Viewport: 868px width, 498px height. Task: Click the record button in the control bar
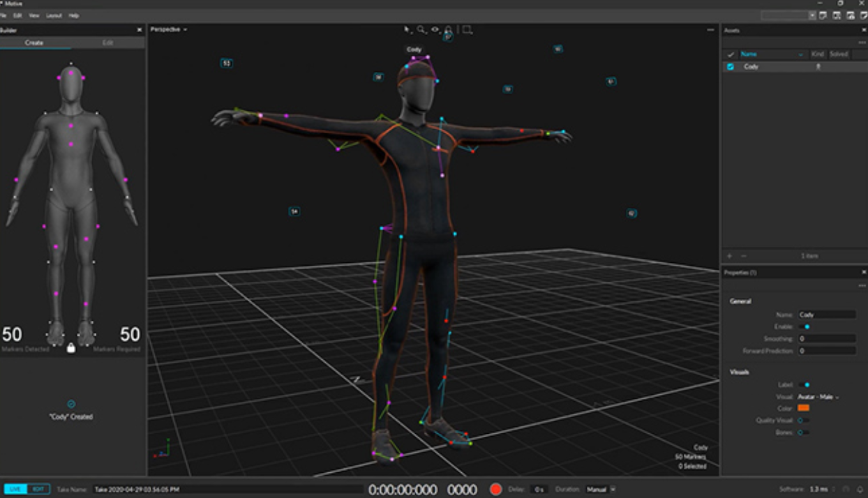coord(496,489)
